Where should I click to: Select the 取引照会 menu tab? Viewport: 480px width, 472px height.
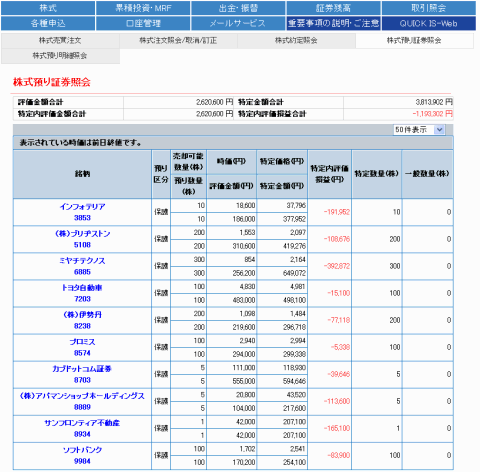click(429, 8)
